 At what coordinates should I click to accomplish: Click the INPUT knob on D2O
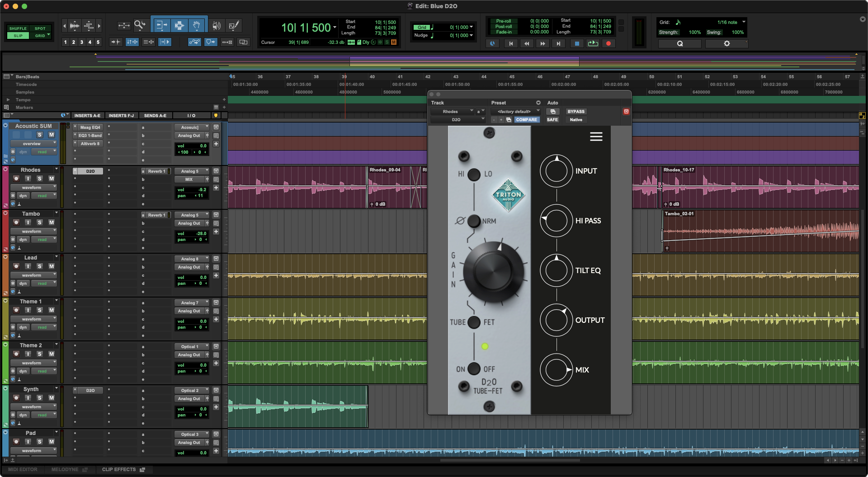tap(557, 171)
